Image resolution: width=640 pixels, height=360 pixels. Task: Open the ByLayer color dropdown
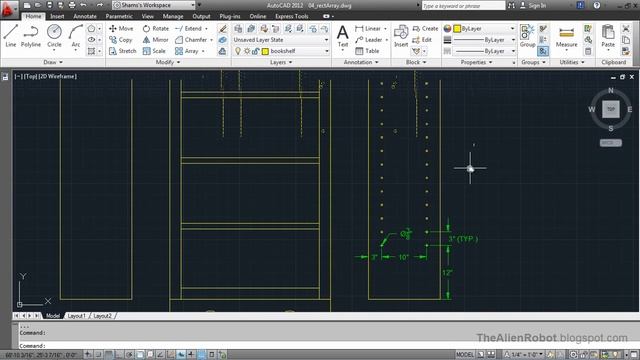coord(484,29)
